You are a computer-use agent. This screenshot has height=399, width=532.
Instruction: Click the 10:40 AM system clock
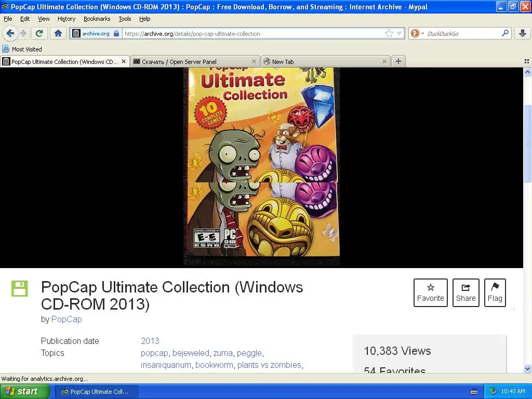coord(513,392)
